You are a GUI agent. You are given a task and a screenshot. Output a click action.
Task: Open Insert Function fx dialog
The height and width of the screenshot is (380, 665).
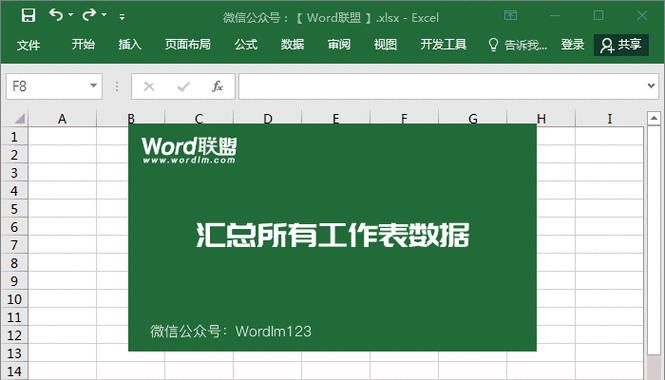217,87
